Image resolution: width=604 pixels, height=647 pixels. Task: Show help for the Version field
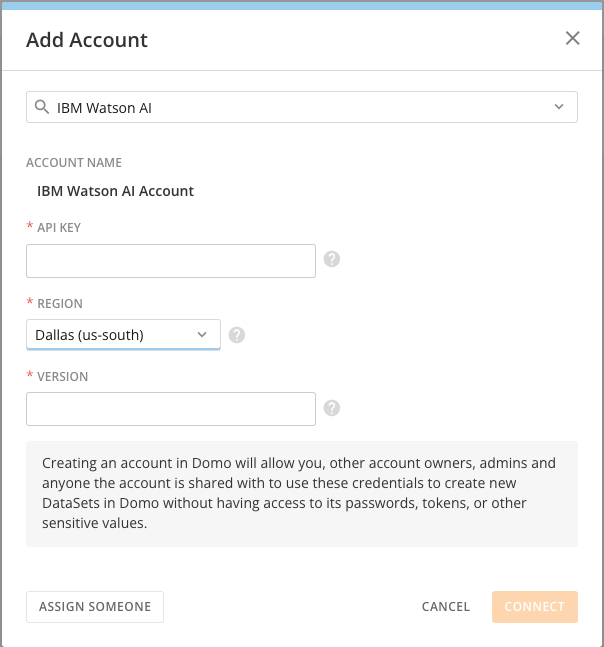pos(332,408)
